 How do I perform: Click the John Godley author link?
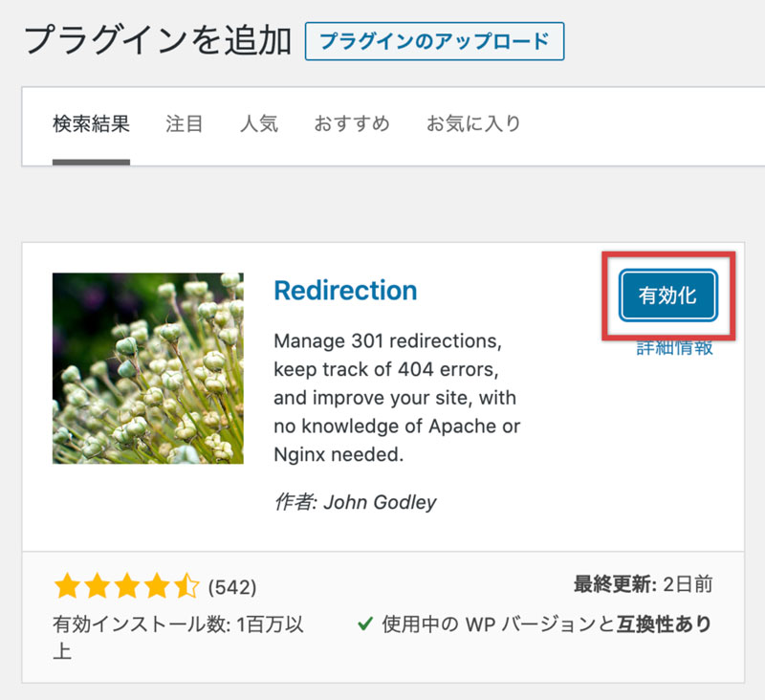click(380, 502)
